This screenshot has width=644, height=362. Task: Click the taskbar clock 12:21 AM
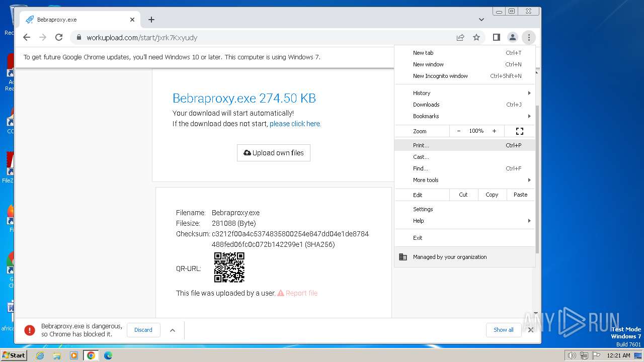click(618, 355)
